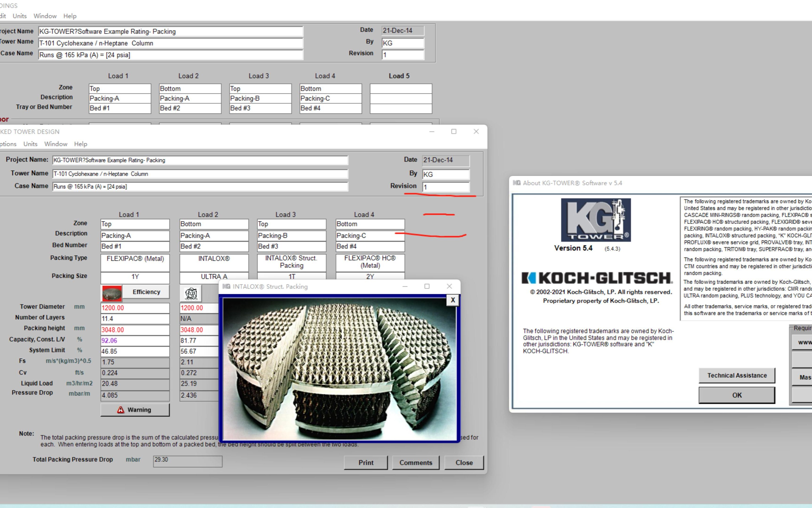This screenshot has height=508, width=812.
Task: Click Load 1 Number of Layers value 11.4
Action: pos(135,318)
